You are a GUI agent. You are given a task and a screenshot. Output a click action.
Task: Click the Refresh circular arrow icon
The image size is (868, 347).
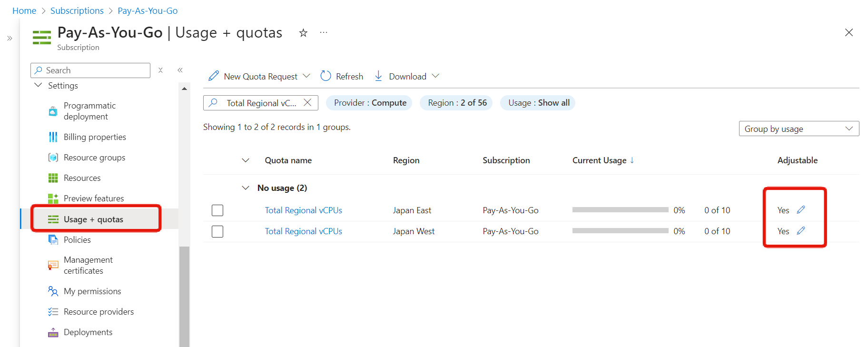325,76
